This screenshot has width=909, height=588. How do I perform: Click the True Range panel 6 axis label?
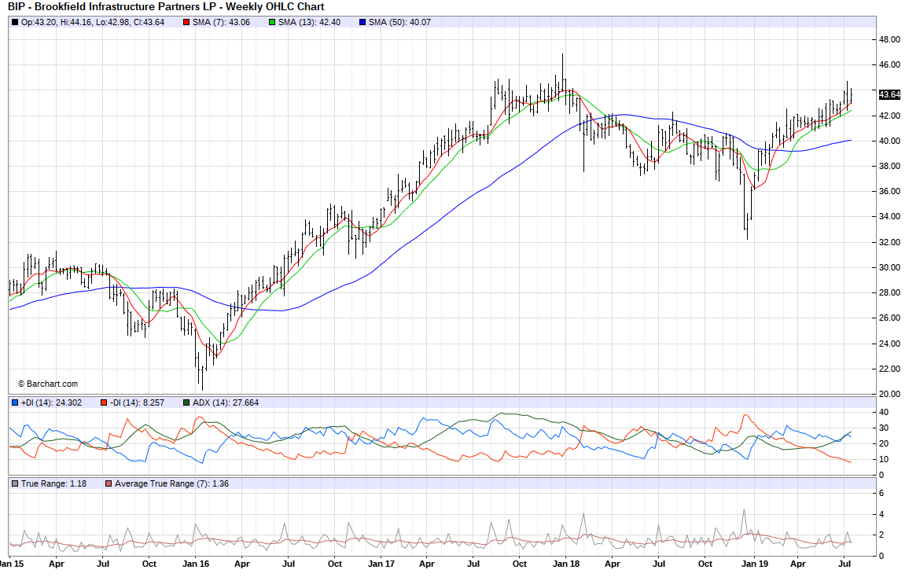[881, 494]
